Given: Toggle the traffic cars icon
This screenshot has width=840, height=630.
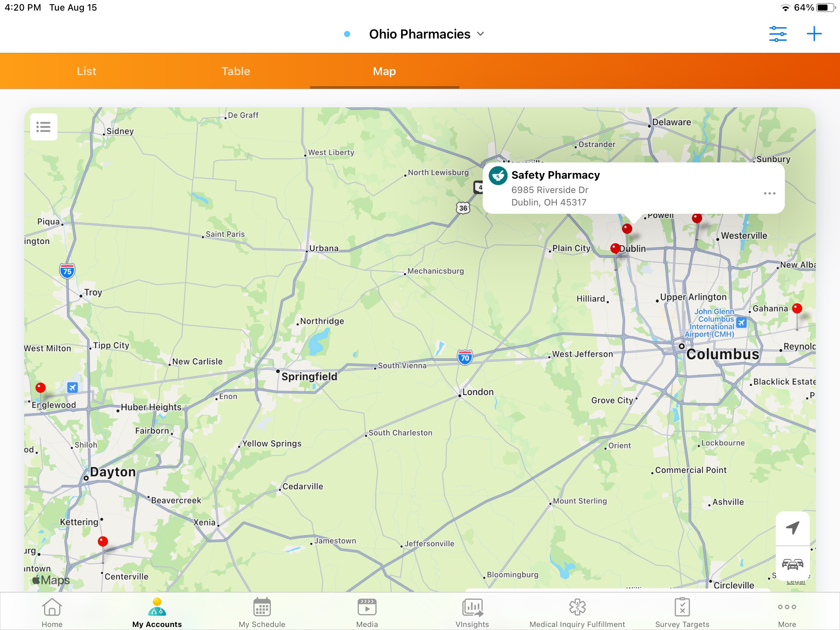Looking at the screenshot, I should 792,564.
